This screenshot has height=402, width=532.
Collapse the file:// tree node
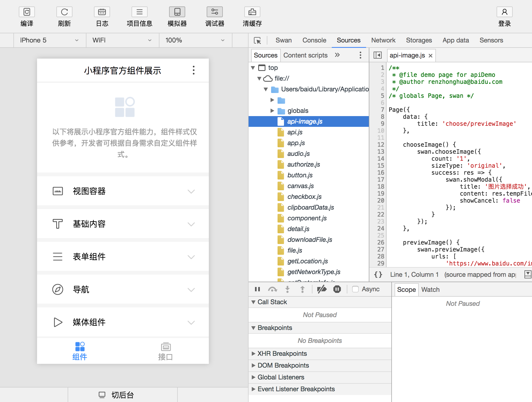pos(259,79)
